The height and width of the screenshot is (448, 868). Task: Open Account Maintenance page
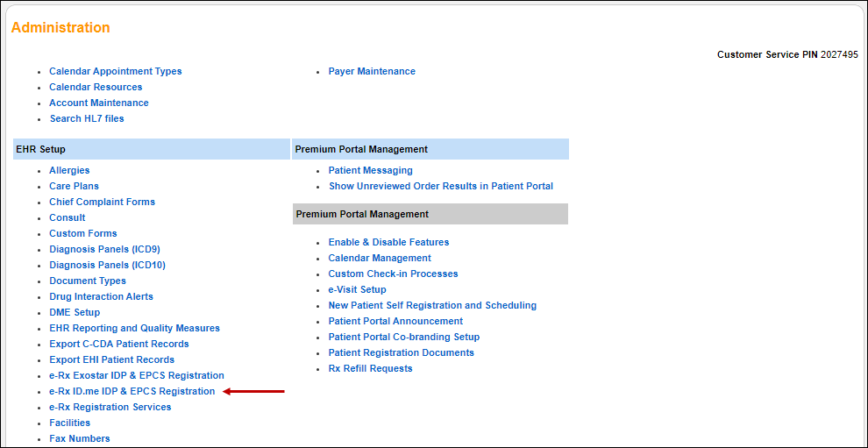[x=98, y=103]
